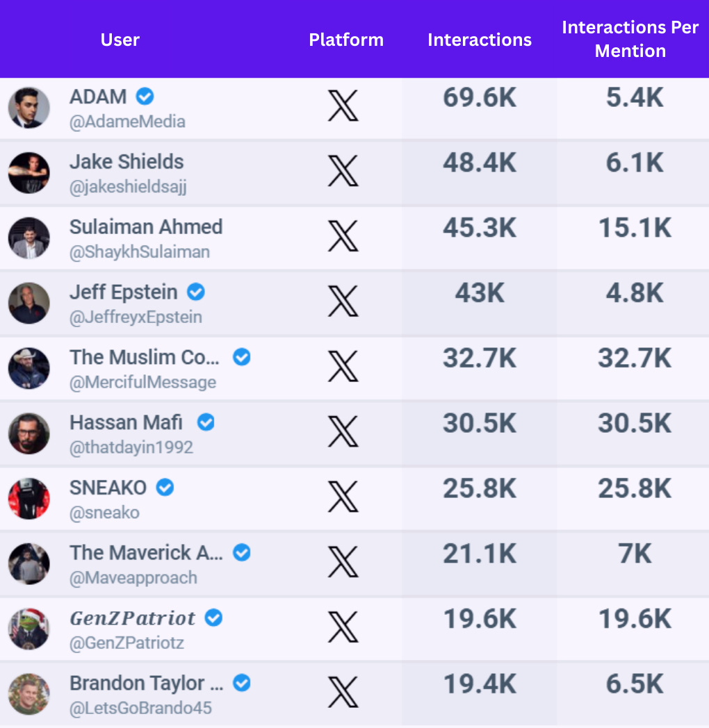Open Brandon Taylor's profile picture

tap(28, 694)
